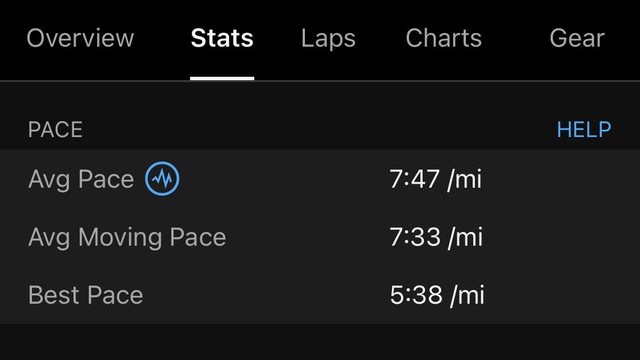Select the Stats tab

point(222,38)
